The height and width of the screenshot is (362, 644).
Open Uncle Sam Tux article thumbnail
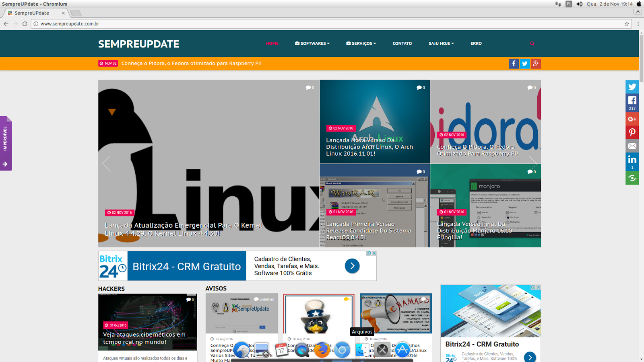[x=319, y=314]
